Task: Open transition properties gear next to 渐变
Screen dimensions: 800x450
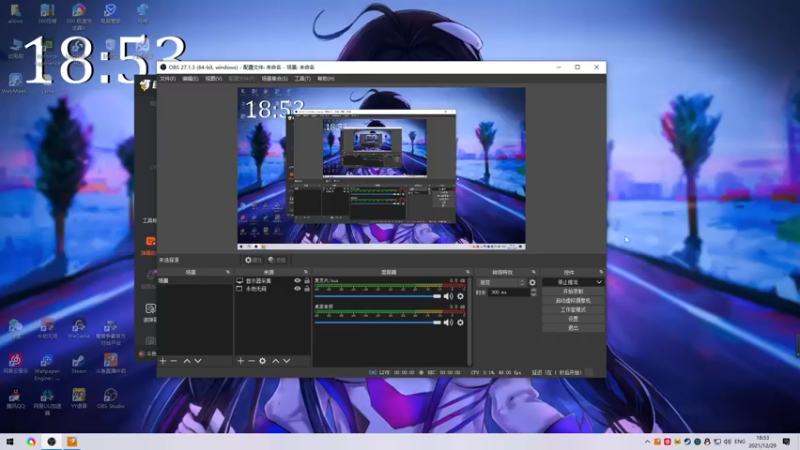Action: [532, 282]
